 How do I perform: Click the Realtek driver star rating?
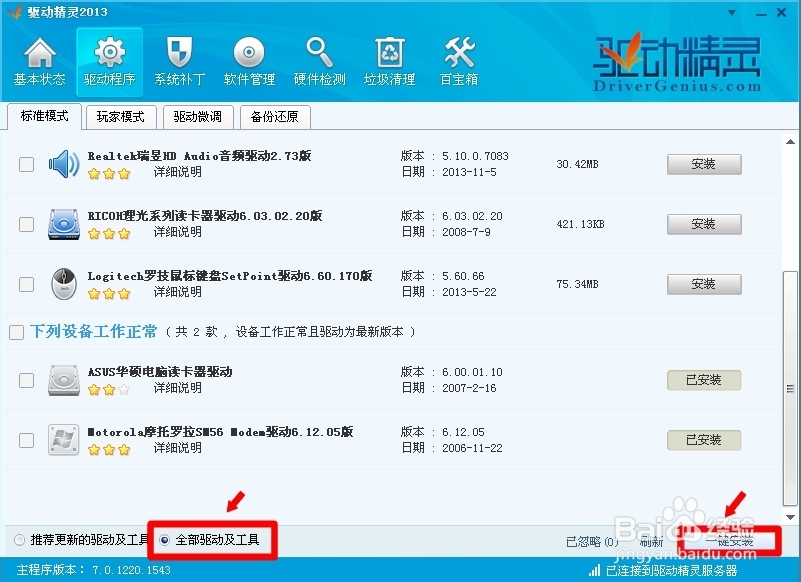(x=109, y=174)
